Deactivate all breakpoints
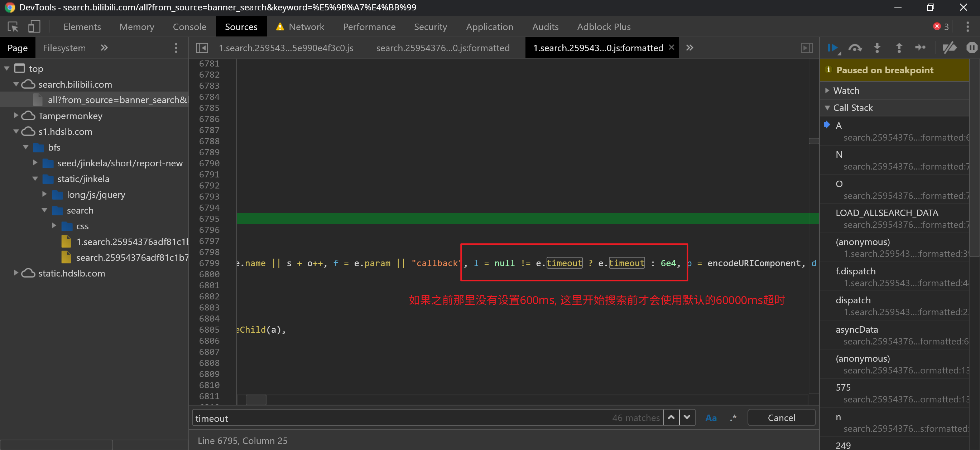This screenshot has height=450, width=980. (950, 48)
